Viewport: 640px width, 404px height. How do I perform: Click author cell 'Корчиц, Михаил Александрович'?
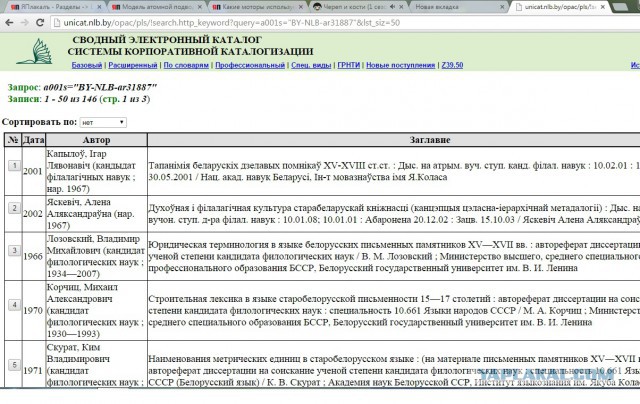[96, 311]
